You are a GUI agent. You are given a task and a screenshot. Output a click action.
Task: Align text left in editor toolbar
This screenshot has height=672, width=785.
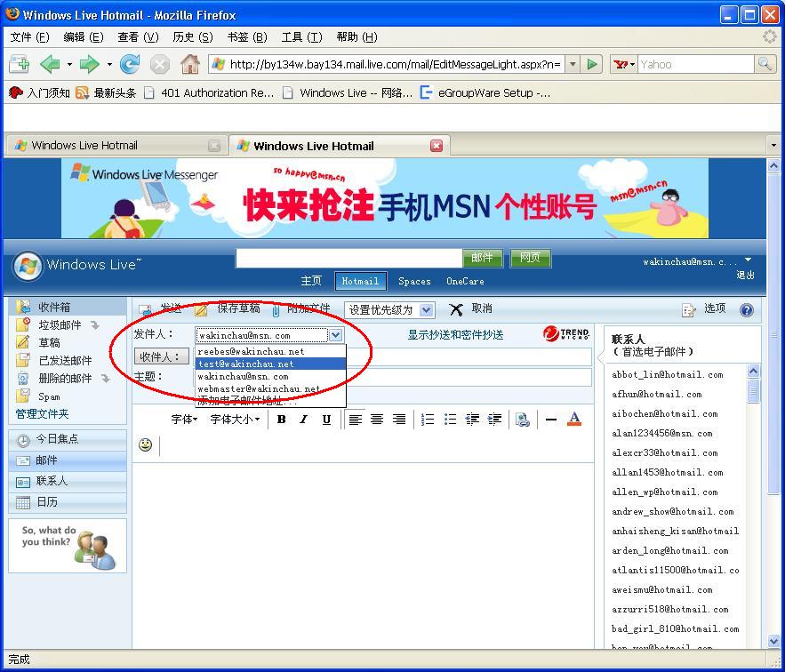click(355, 420)
